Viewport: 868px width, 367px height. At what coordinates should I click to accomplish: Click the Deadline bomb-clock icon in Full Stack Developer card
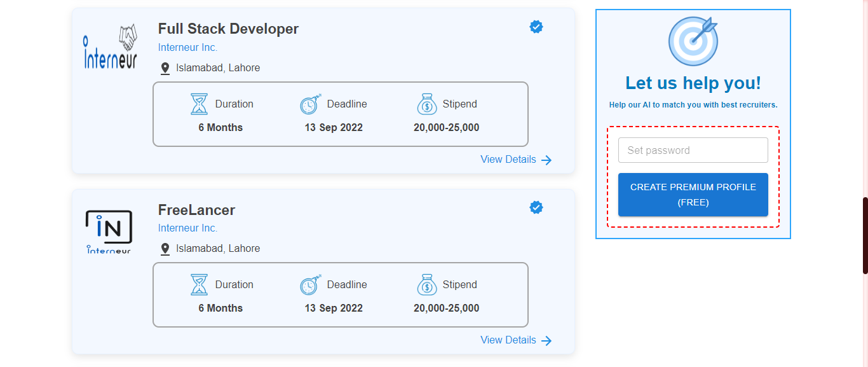coord(310,104)
